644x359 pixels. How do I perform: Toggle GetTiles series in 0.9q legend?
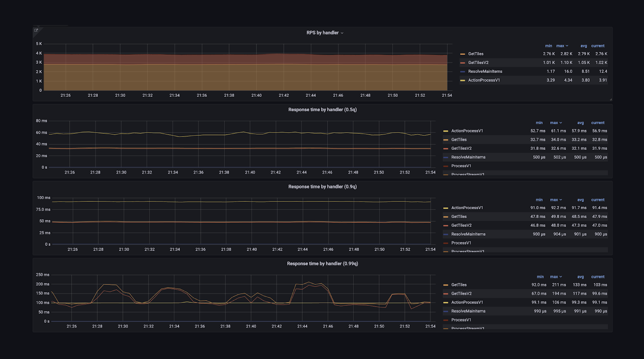pyautogui.click(x=459, y=217)
